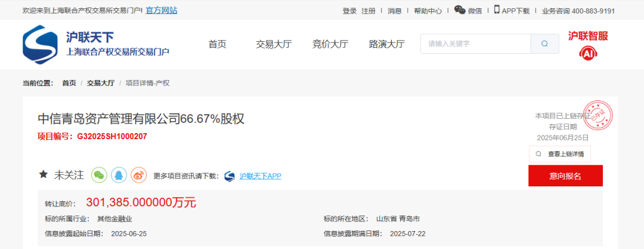Open the 竞价大厅 navigation item
644x249 pixels.
click(330, 44)
